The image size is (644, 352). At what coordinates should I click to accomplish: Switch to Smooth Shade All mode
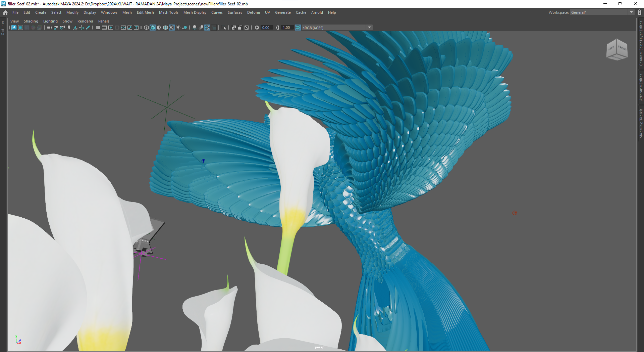153,28
